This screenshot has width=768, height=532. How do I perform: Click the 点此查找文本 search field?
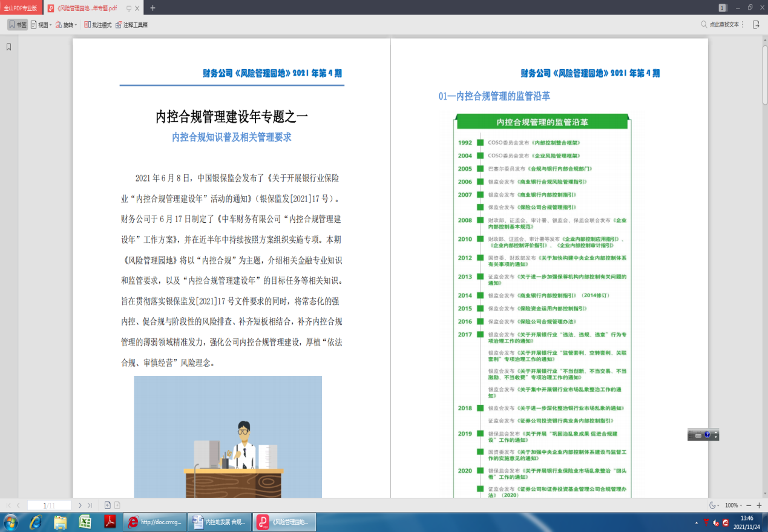pos(723,25)
